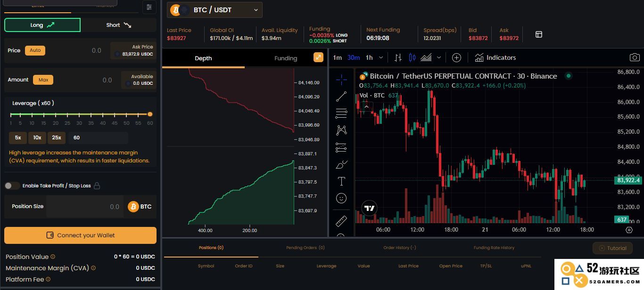Switch to the Funding tab
Image resolution: width=644 pixels, height=290 pixels.
[286, 58]
